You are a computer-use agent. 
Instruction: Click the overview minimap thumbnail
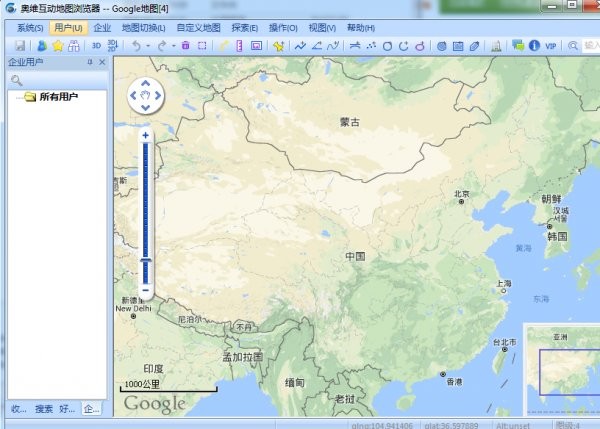pos(562,370)
